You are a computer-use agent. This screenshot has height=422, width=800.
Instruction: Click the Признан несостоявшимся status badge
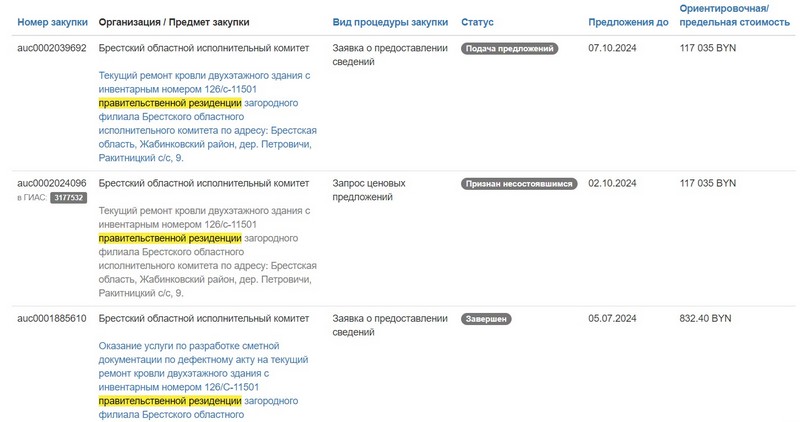(x=520, y=184)
